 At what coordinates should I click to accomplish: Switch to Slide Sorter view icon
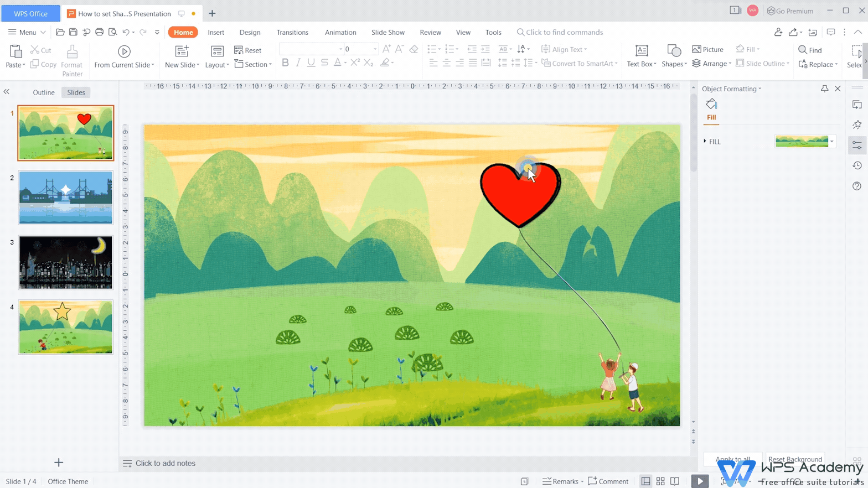[660, 481]
